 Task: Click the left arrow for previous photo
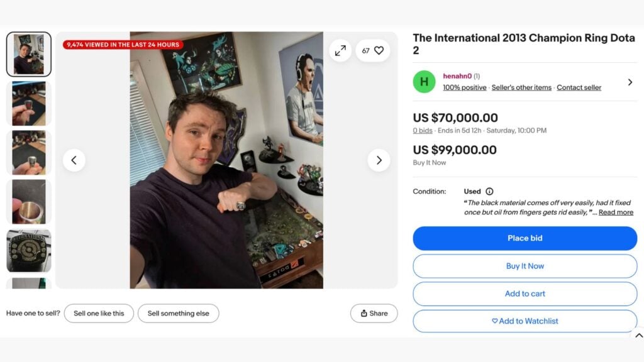coord(74,160)
